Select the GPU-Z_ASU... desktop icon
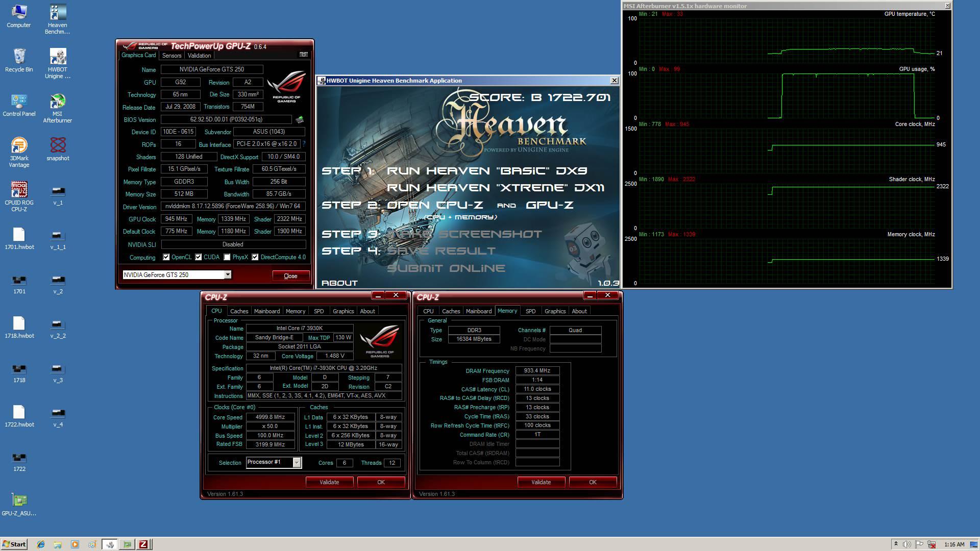Viewport: 980px width, 551px height. tap(19, 505)
